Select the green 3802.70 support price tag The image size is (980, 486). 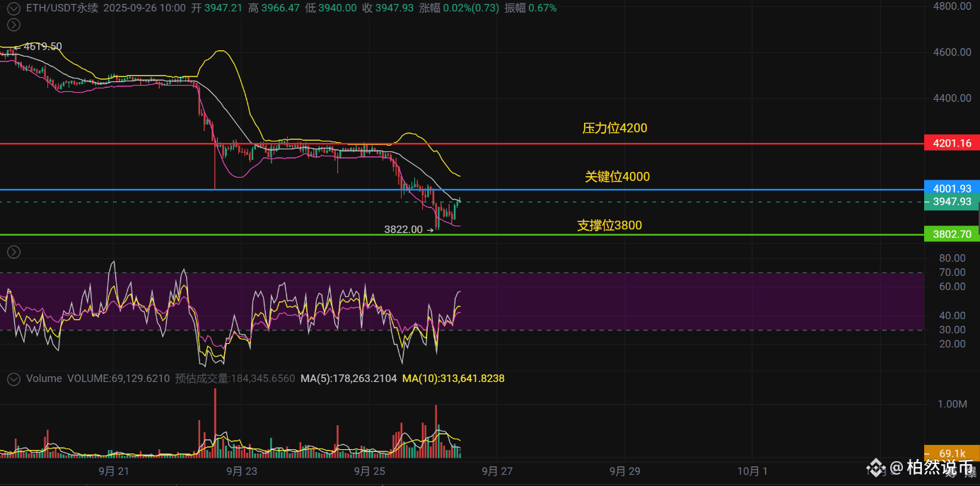click(952, 233)
